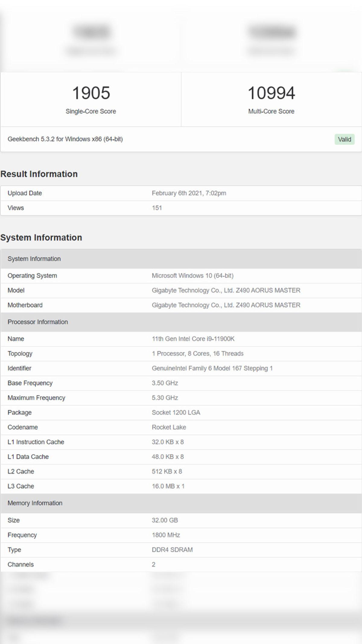
Task: Select the Microsoft Windows 10 operating system value
Action: click(x=192, y=276)
